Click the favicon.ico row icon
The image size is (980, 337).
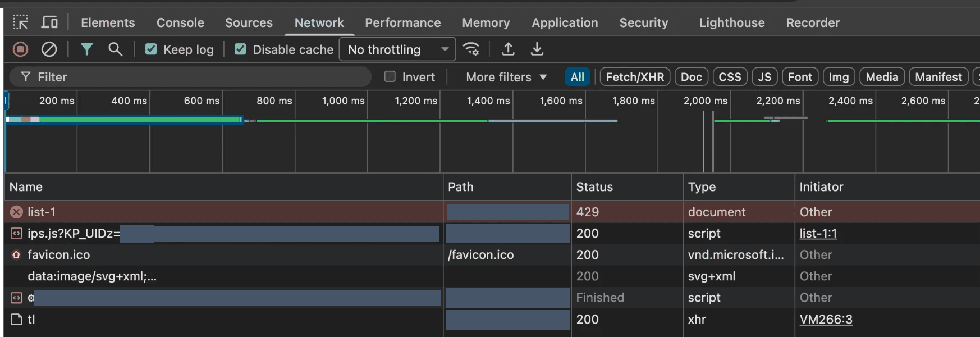click(16, 254)
